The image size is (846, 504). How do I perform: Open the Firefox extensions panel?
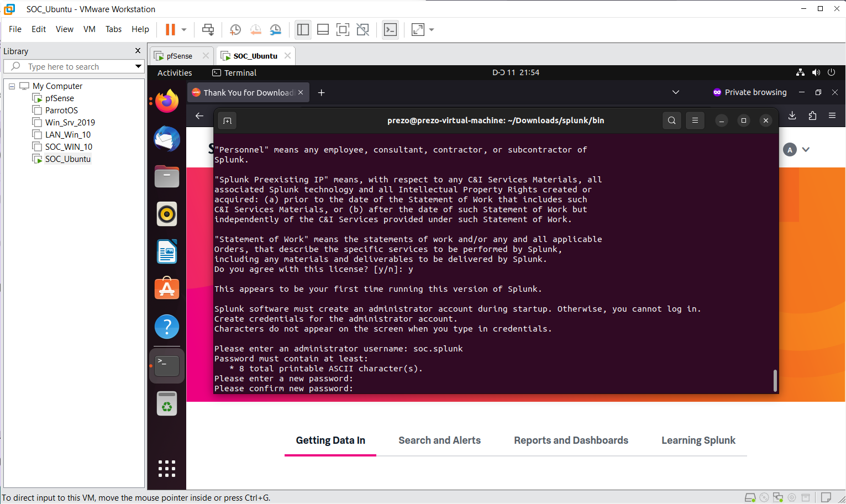(812, 116)
